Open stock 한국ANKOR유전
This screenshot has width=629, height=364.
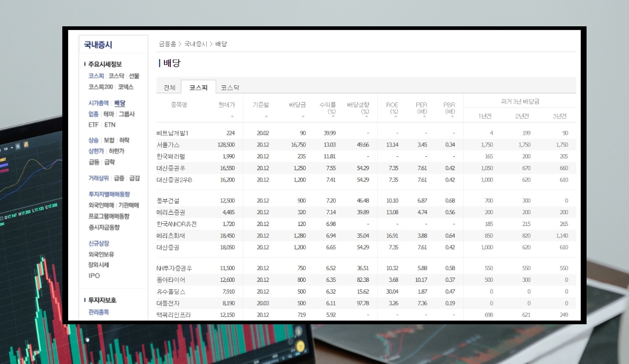(177, 224)
